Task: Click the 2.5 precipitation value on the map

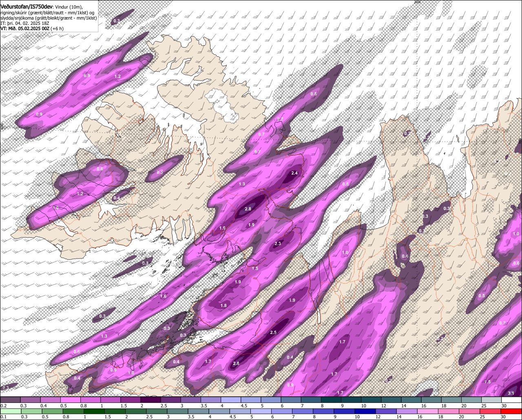Action: [273, 333]
